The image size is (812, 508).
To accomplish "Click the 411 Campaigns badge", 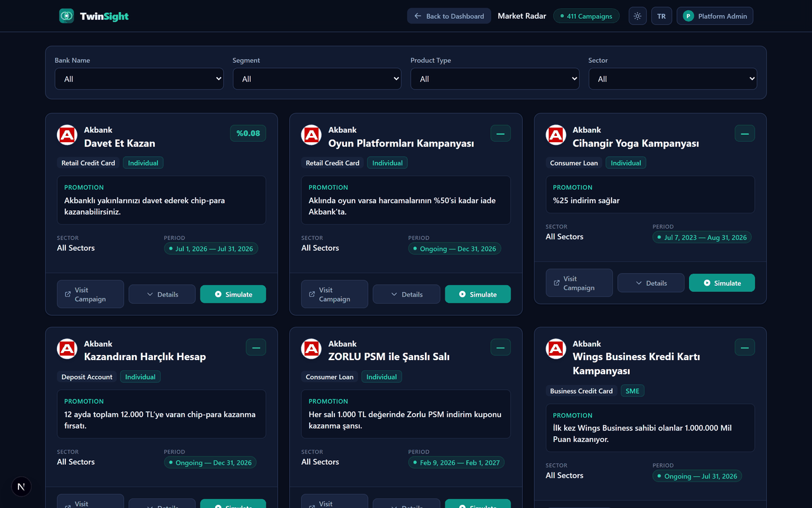I will pos(586,16).
